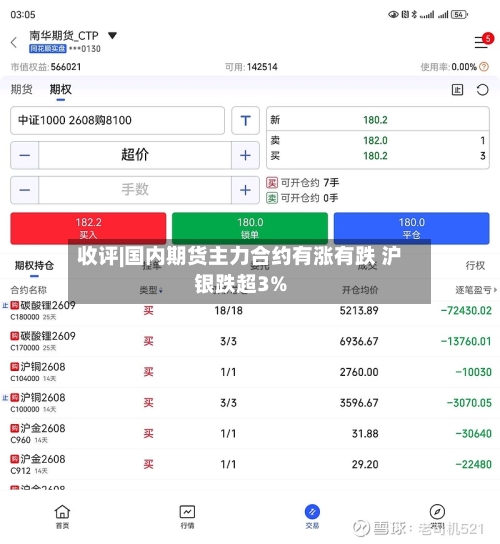Tap the red 购 icon beside 沪铜2608 C104000
Viewport: 500px width, 544px height.
pos(15,367)
